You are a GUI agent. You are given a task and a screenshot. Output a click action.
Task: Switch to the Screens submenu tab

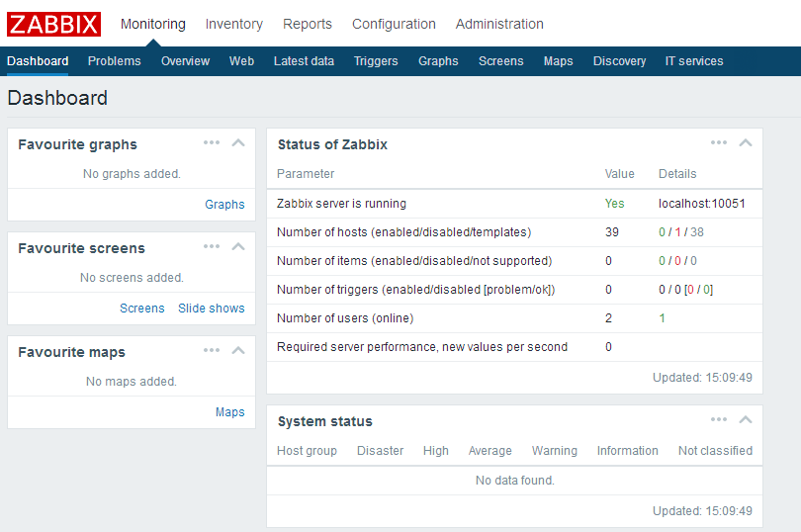tap(501, 61)
